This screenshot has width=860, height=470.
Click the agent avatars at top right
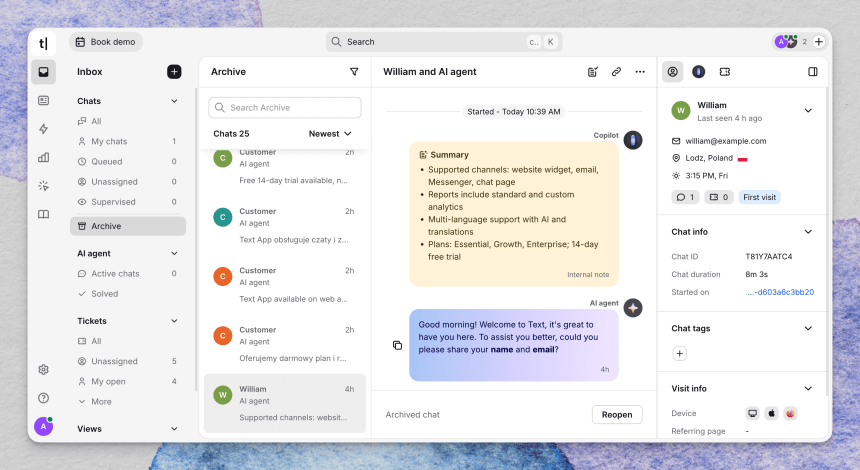point(786,42)
